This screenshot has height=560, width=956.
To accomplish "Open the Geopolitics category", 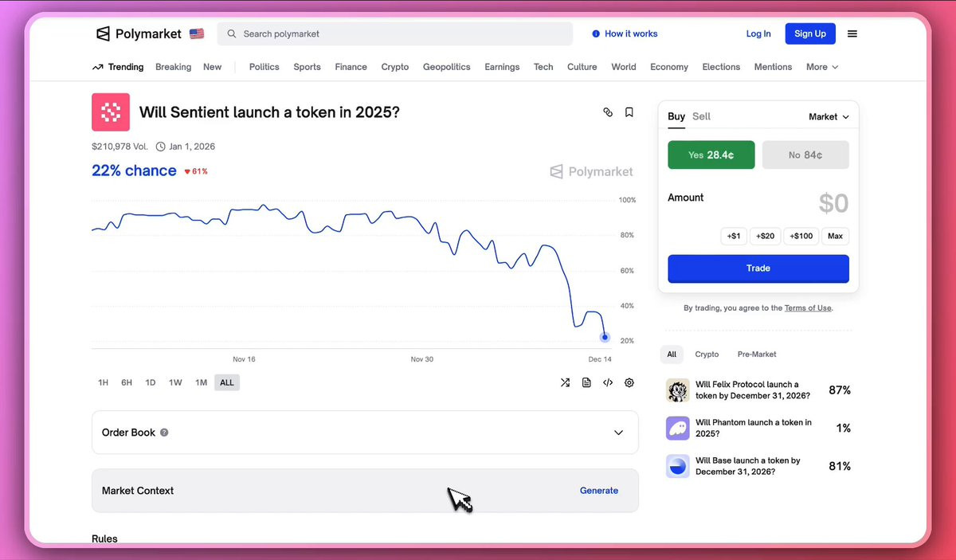I will point(446,67).
